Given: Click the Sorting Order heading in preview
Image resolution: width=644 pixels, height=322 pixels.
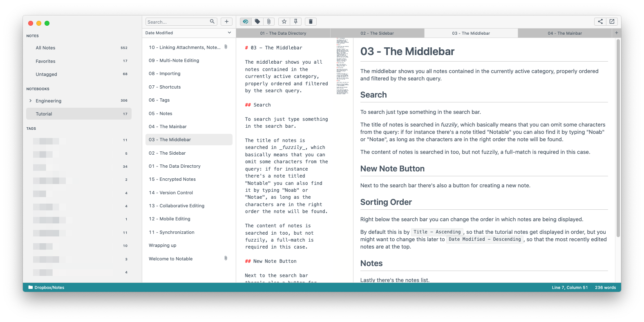Looking at the screenshot, I should [x=386, y=202].
